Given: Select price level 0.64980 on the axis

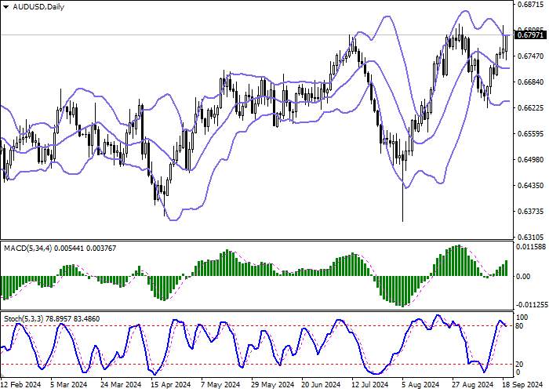Looking at the screenshot, I should 530,160.
